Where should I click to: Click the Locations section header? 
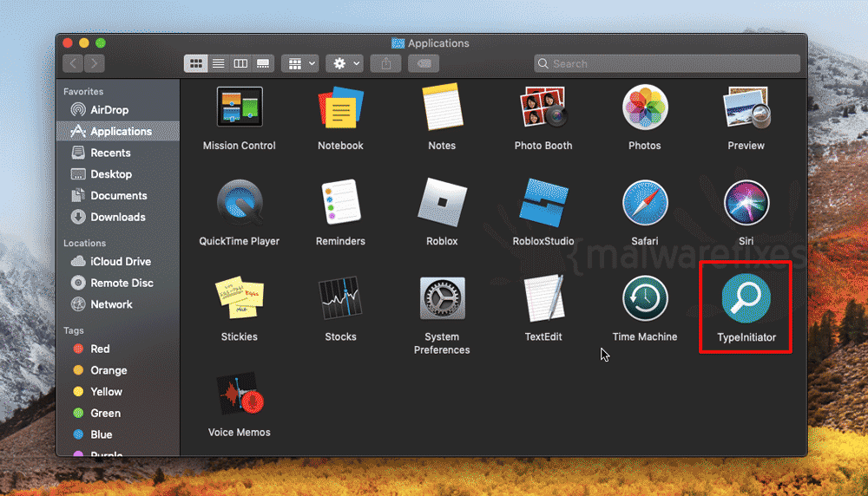tap(84, 243)
